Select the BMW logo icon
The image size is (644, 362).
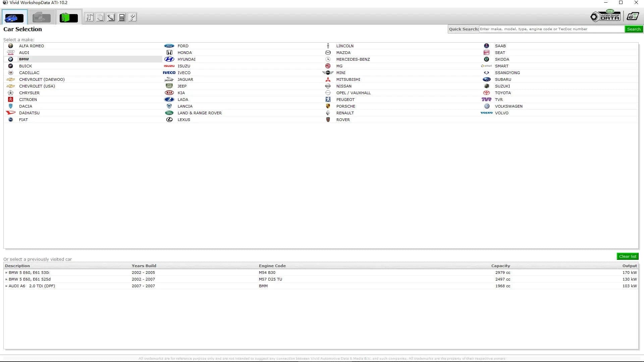tap(11, 59)
